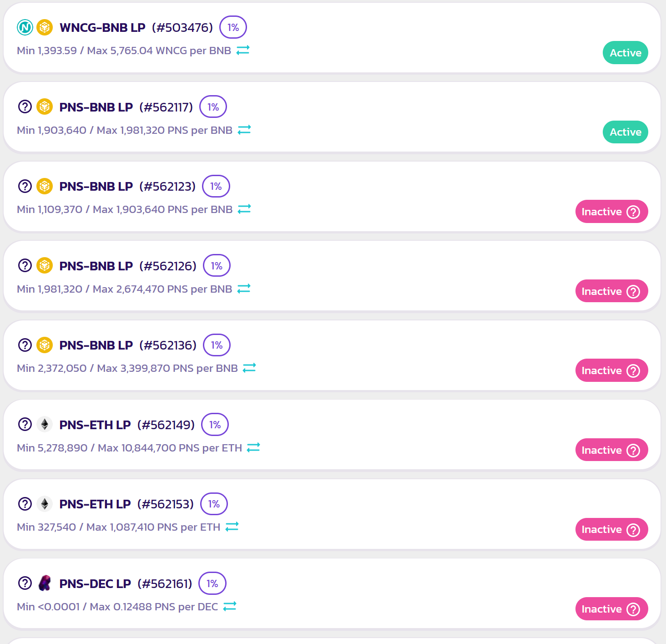The width and height of the screenshot is (666, 644).
Task: Click BNB token icon on position #562123
Action: [x=45, y=186]
